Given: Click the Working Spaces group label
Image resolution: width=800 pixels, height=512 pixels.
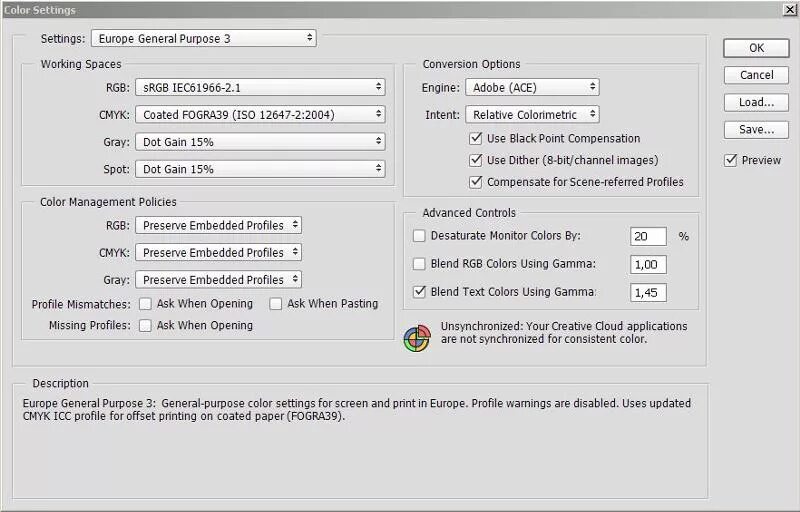Looking at the screenshot, I should [x=81, y=64].
